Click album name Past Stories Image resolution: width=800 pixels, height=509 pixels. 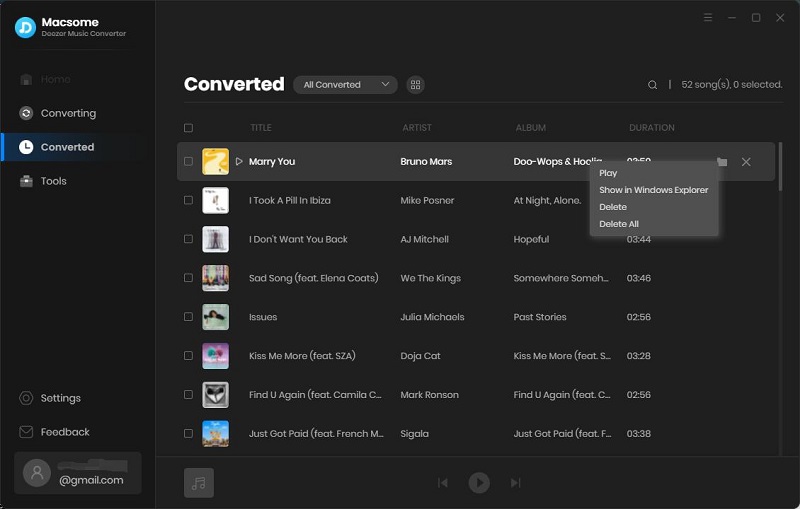540,317
